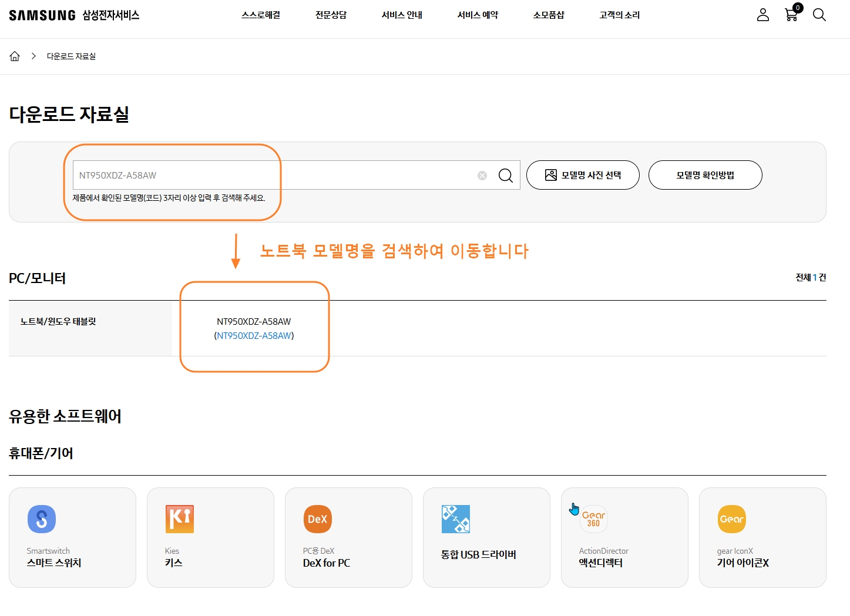The height and width of the screenshot is (616, 850).
Task: Click the home breadcrumb icon
Action: coord(15,55)
